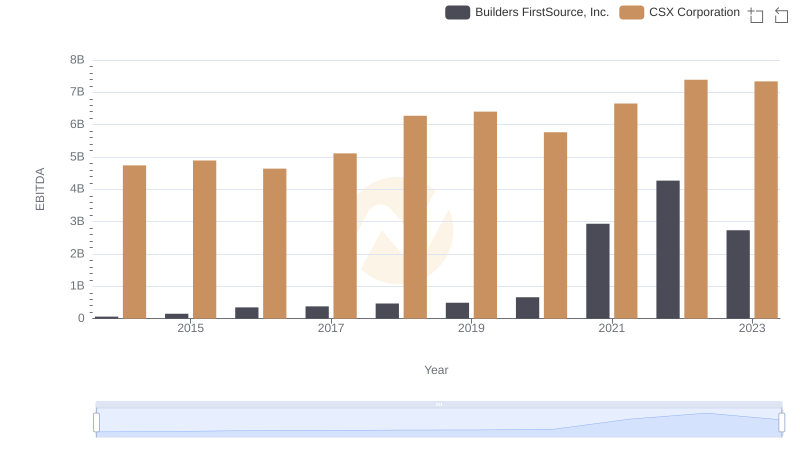Select the CSX Corporation bar for 2023

click(766, 200)
